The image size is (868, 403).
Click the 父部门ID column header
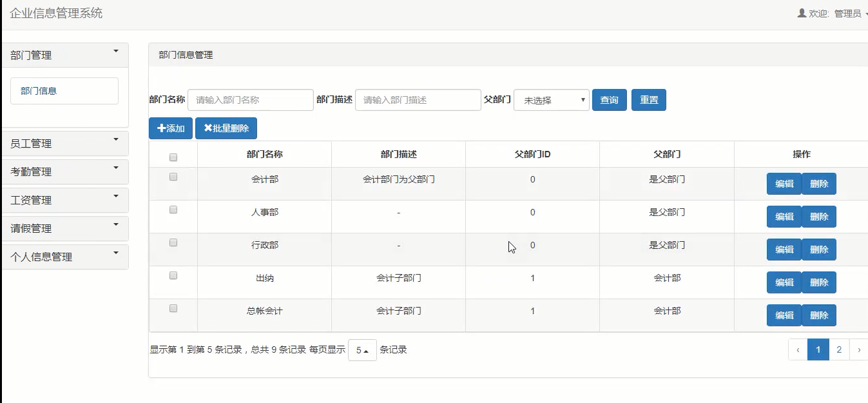click(532, 155)
